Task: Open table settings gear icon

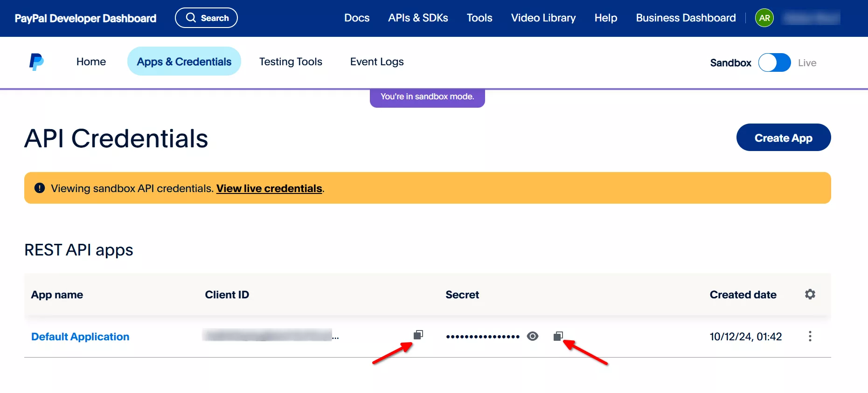Action: pyautogui.click(x=810, y=294)
